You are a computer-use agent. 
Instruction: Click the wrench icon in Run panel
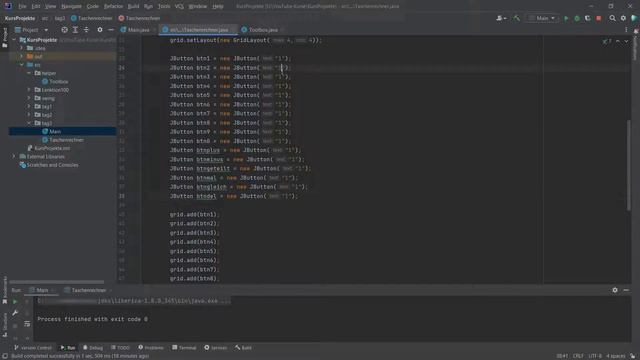tap(15, 313)
